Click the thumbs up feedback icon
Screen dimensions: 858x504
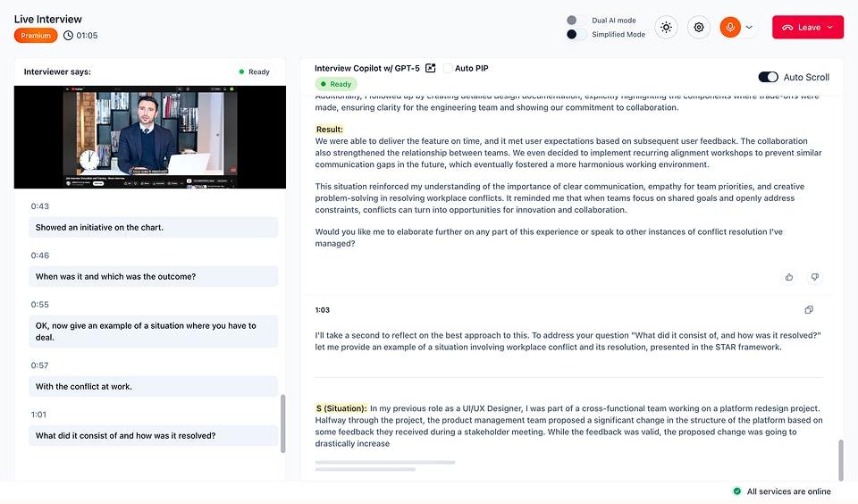click(789, 277)
